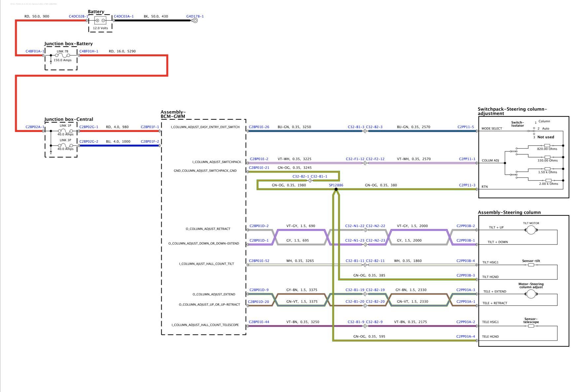The height and width of the screenshot is (392, 583).
Task: Click the Sensor-telescope resistor symbol
Action: [x=531, y=326]
